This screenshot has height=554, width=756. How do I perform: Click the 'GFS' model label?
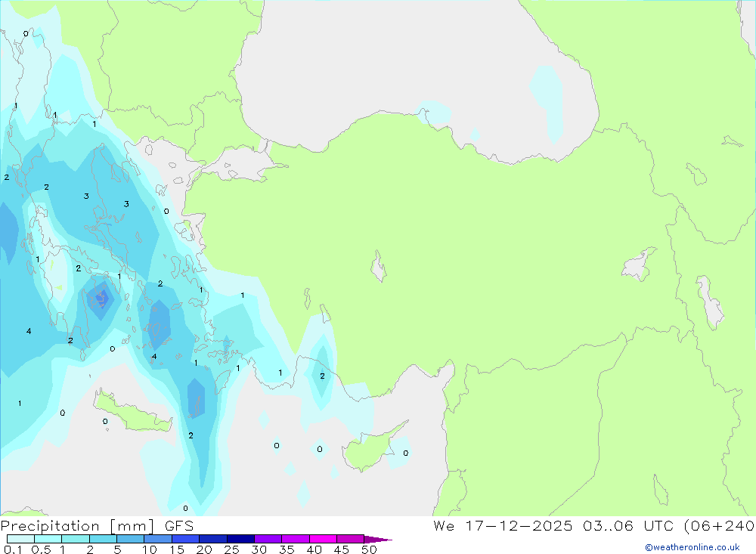(179, 525)
